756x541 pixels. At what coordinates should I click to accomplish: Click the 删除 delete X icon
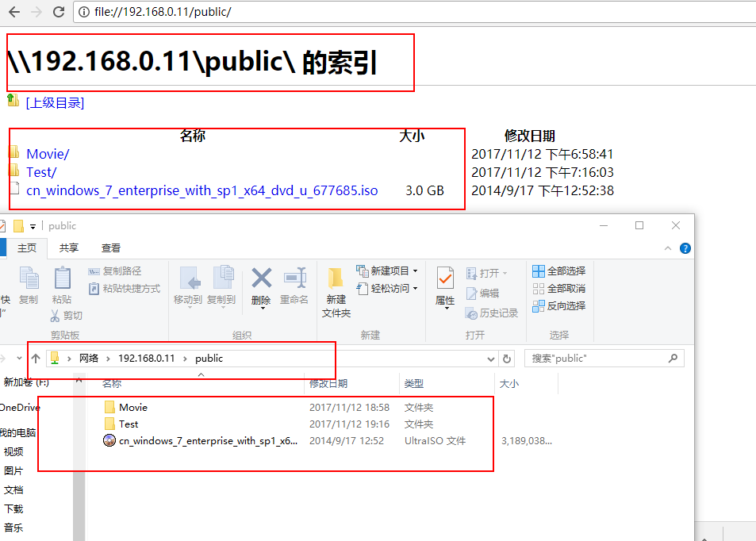(x=261, y=278)
